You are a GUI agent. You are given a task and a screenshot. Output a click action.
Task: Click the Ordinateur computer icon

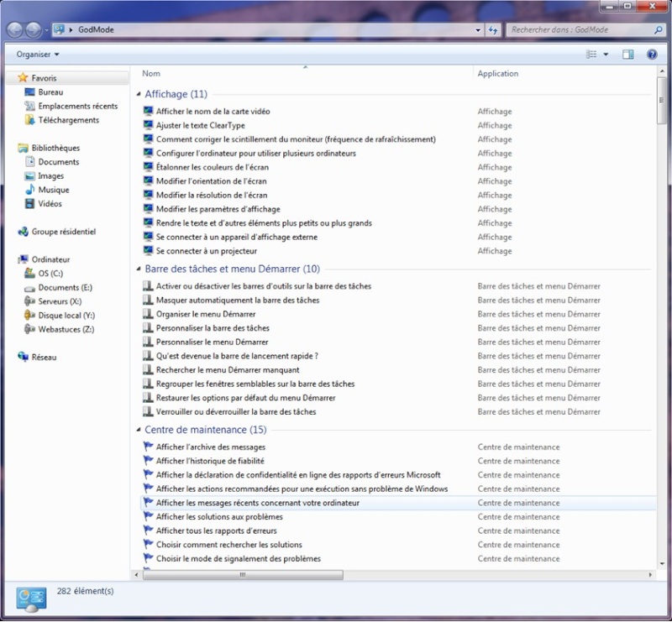23,259
